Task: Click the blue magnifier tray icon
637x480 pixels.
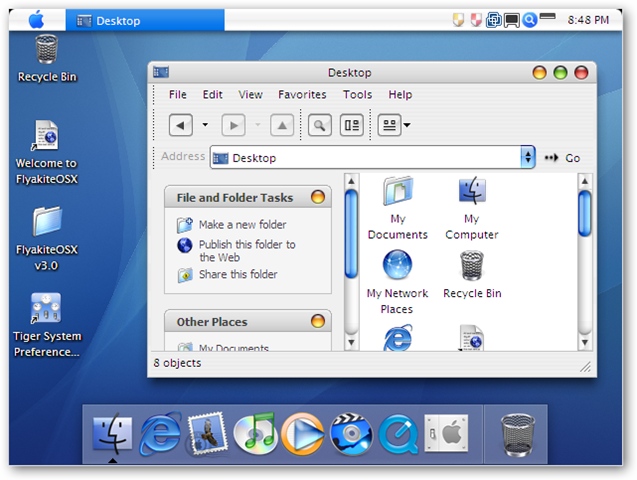Action: pyautogui.click(x=530, y=19)
